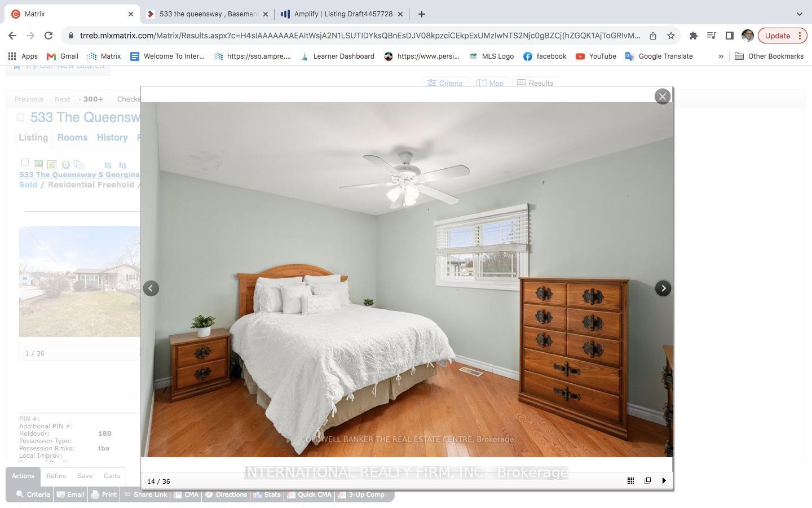This screenshot has height=508, width=812.
Task: Select the Listing tab
Action: 33,138
